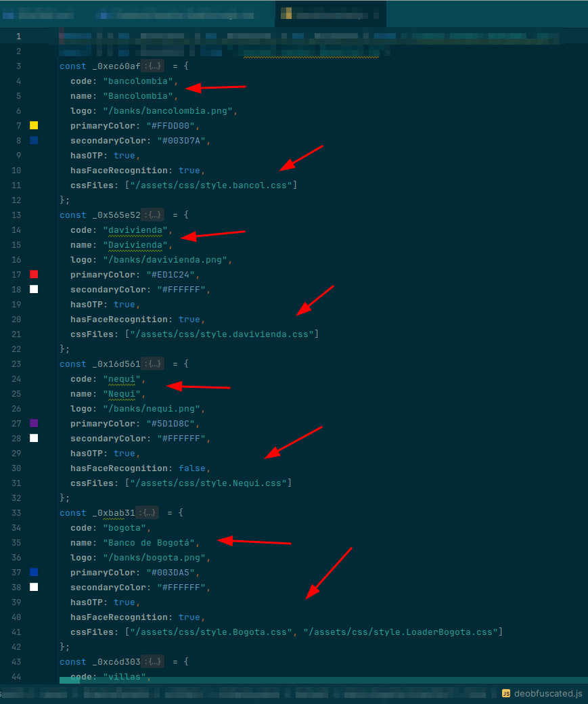588x704 pixels.
Task: Click the white swatch beside line 18
Action: [34, 289]
